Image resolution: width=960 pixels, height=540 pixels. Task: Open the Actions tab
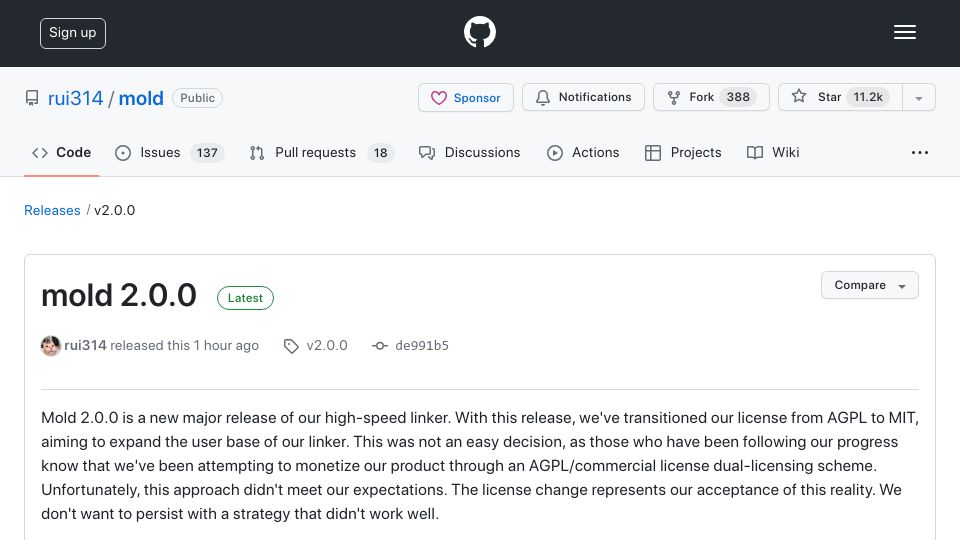point(583,152)
